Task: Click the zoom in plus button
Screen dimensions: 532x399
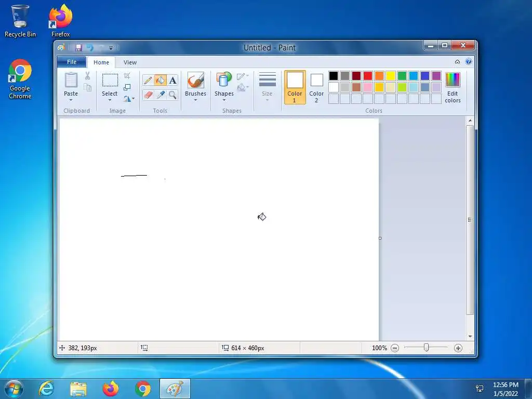Action: coord(458,348)
